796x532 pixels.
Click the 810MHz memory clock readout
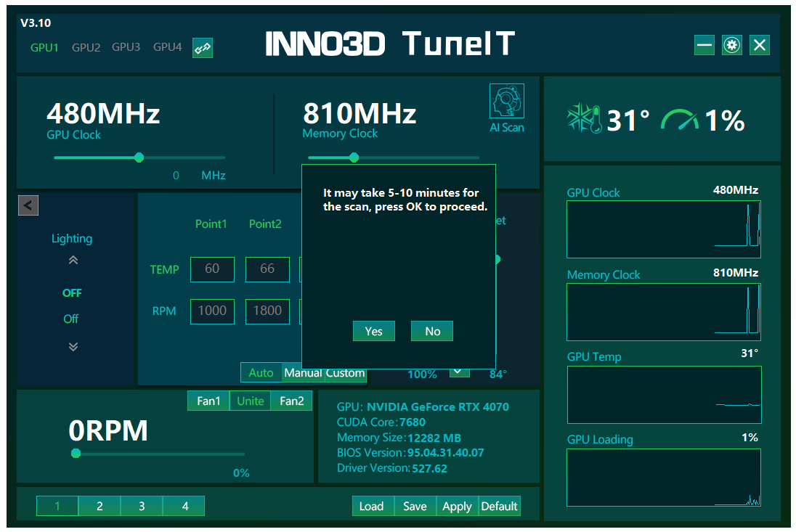[360, 113]
